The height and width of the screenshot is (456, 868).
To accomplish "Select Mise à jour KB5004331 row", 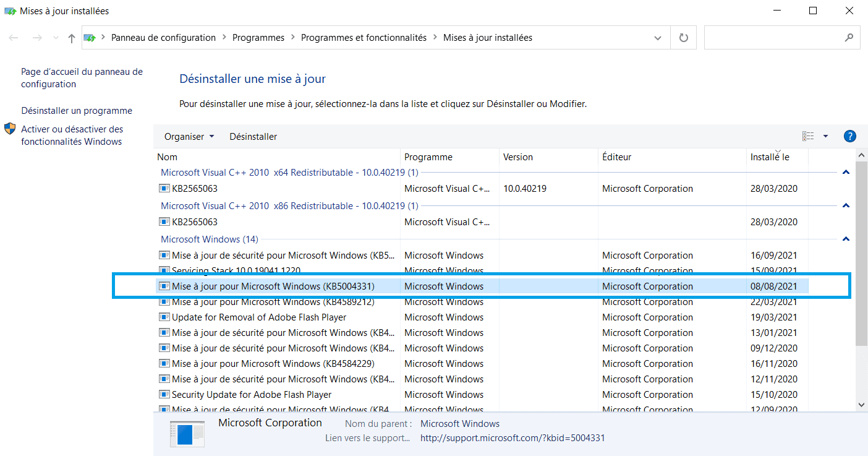I will tap(481, 286).
